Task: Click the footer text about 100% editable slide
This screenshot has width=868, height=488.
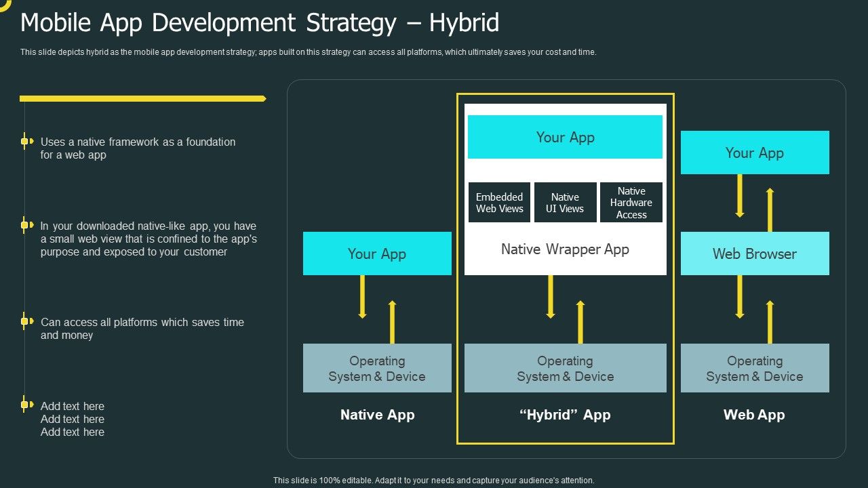Action: [433, 479]
